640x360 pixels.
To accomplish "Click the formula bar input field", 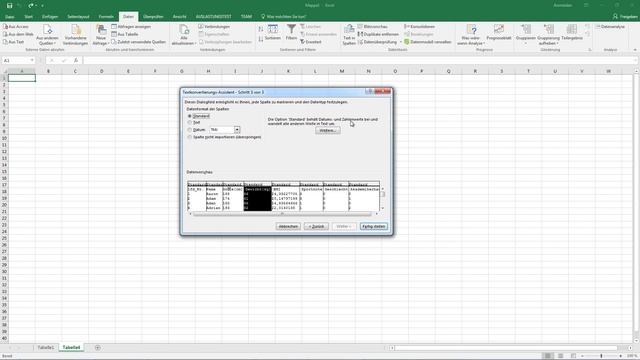I will pos(359,60).
